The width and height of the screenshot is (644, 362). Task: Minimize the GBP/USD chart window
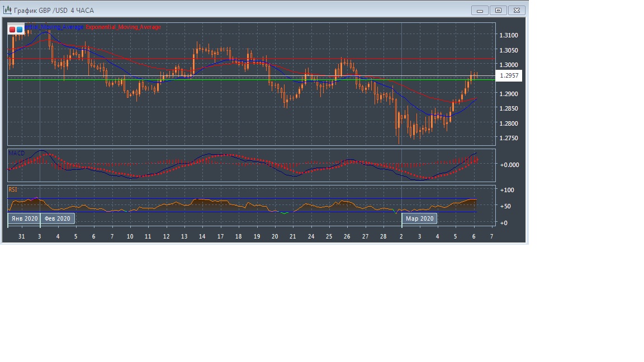480,10
